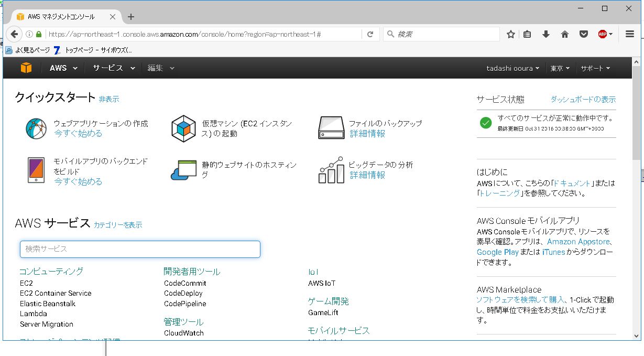Click the file backup drive icon
This screenshot has width=644, height=356.
coord(331,128)
